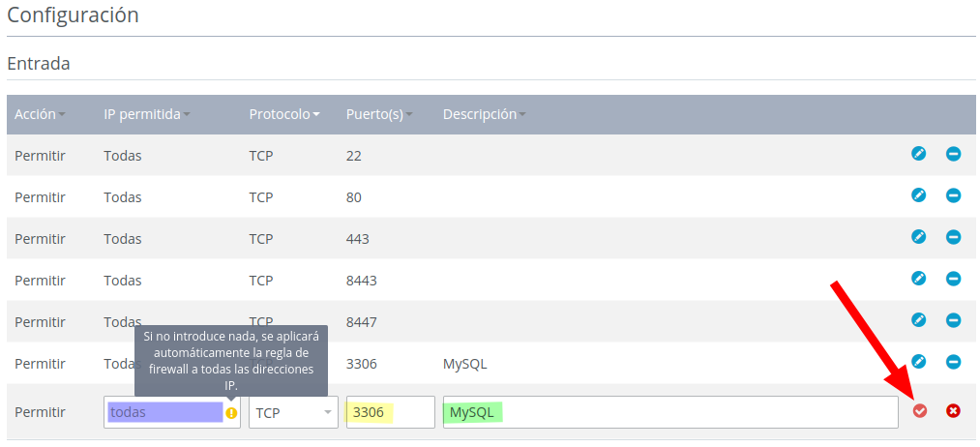Open the TCP protocol dropdown

coord(293,412)
